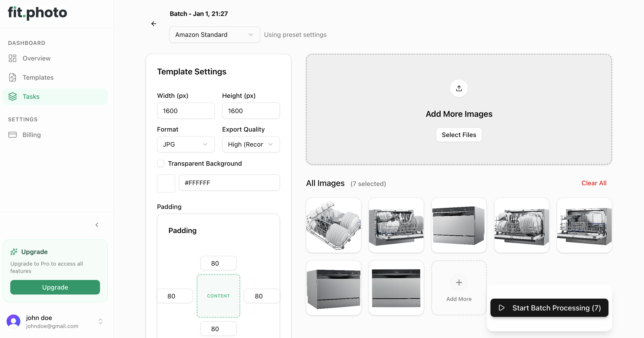644x338 pixels.
Task: Open the Format dropdown showing JPG
Action: point(185,144)
